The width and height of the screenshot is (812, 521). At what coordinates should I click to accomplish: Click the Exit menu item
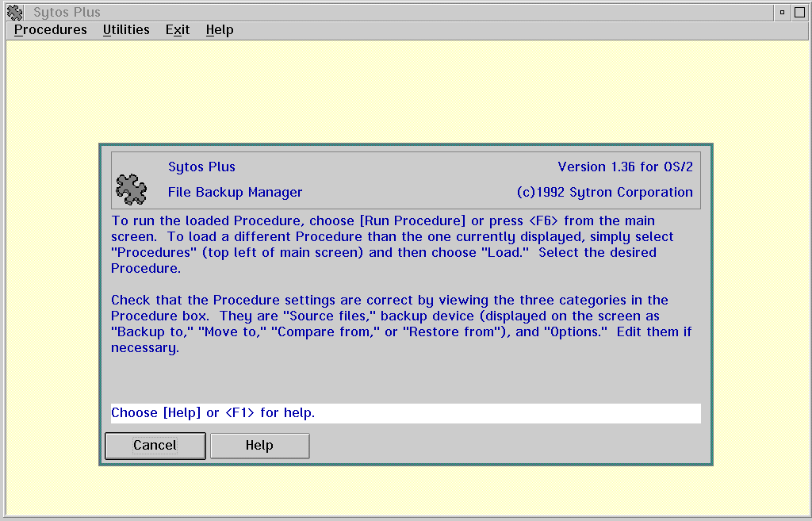tap(178, 30)
